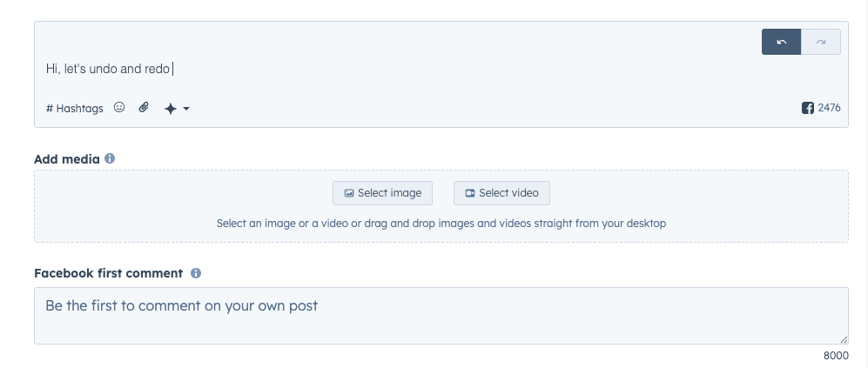The width and height of the screenshot is (868, 368).
Task: Click the paperclip attachment icon
Action: tap(144, 107)
